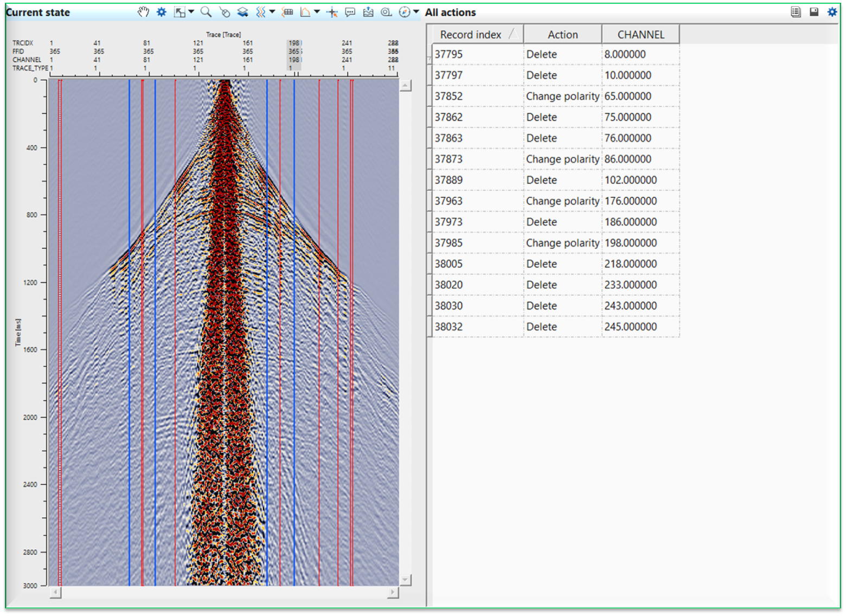The width and height of the screenshot is (846, 616).
Task: Save the actions list using the floppy disk icon
Action: 813,11
